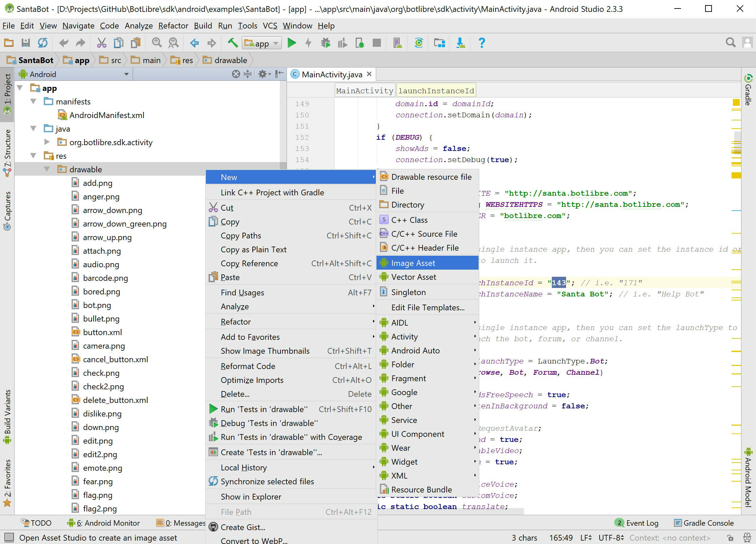Click the launchInstanceId breadcrumb in editor
Image resolution: width=756 pixels, height=544 pixels.
(x=436, y=91)
